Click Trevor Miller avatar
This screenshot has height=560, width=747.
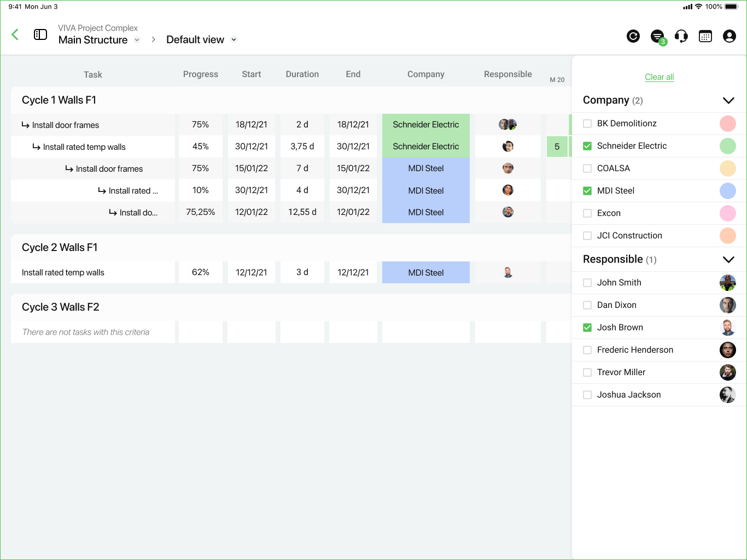point(728,372)
